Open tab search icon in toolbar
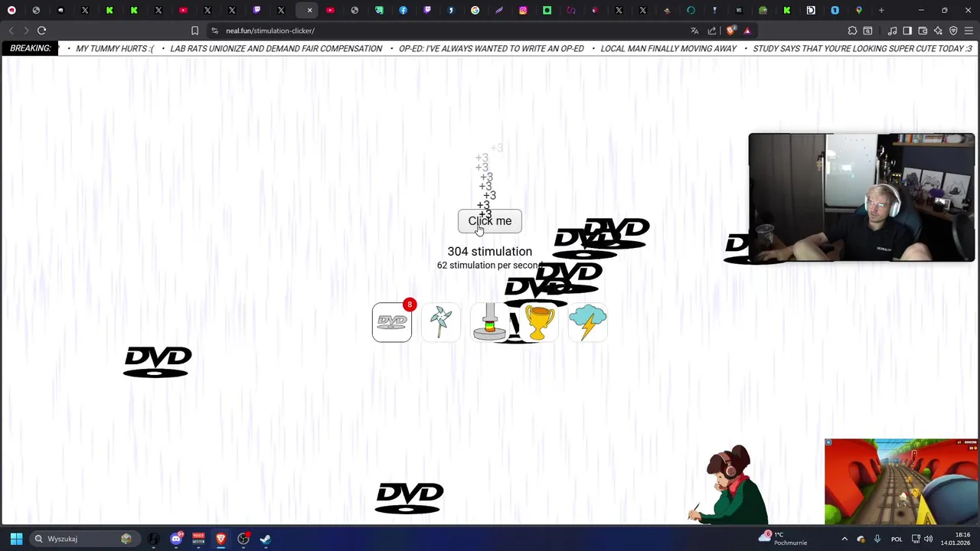The width and height of the screenshot is (980, 551). point(867,31)
